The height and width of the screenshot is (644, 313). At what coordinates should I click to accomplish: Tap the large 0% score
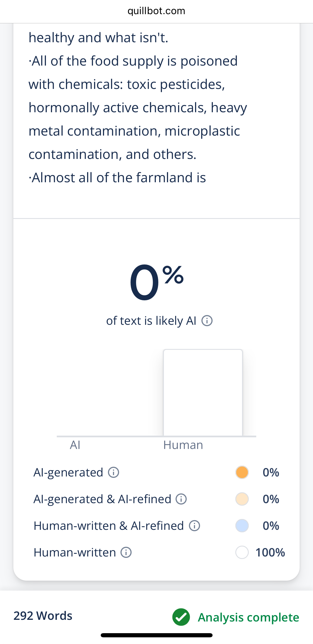click(156, 282)
